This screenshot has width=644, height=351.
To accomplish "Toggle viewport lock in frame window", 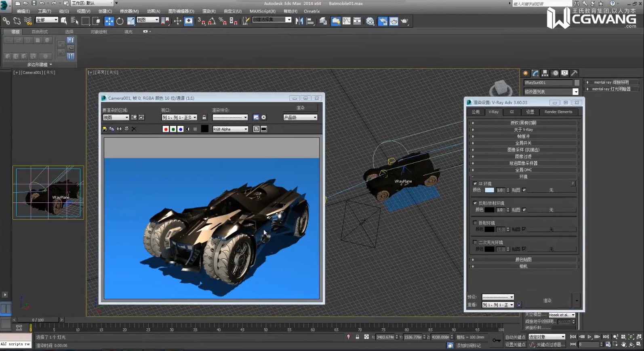I will pos(204,117).
